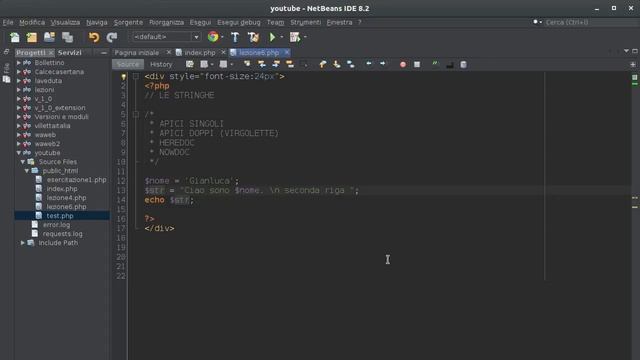
Task: Click the Chrome browser icon
Action: pos(213,37)
